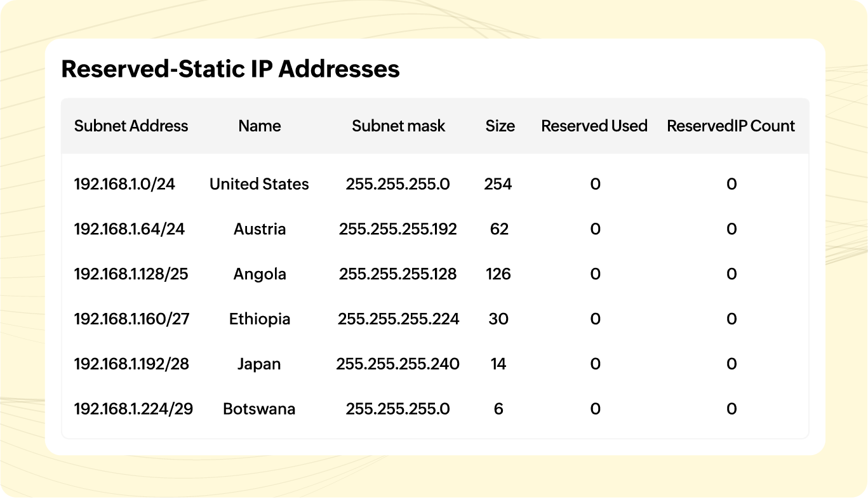Screen dimensions: 868x504
Task: Click the Subnet mask column header
Action: pos(398,126)
